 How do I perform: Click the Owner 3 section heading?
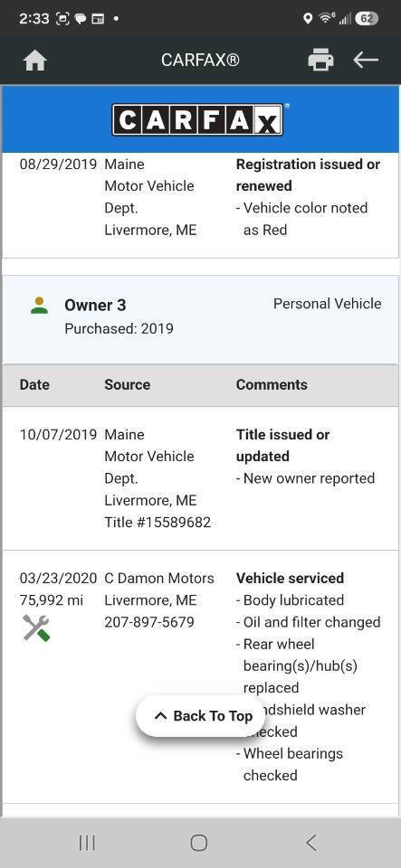[95, 305]
